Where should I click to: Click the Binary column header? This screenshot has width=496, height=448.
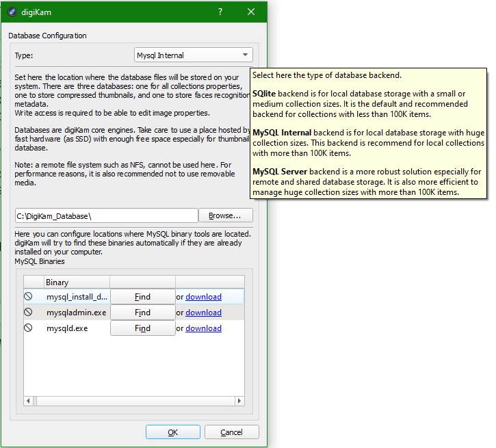click(77, 282)
